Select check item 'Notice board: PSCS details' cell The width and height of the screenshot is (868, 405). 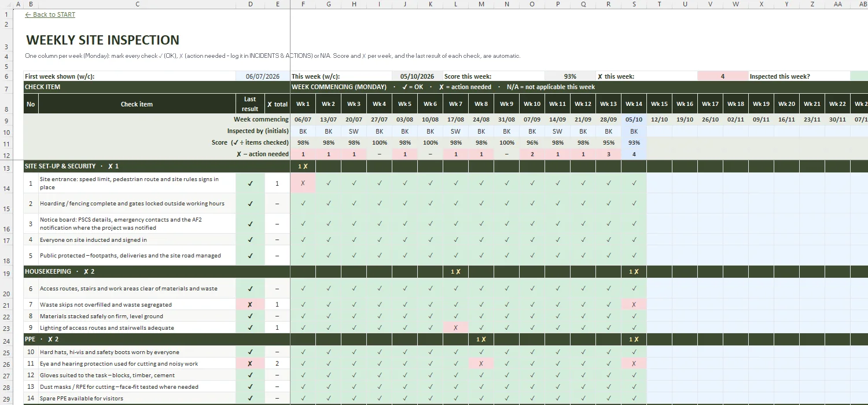click(137, 224)
